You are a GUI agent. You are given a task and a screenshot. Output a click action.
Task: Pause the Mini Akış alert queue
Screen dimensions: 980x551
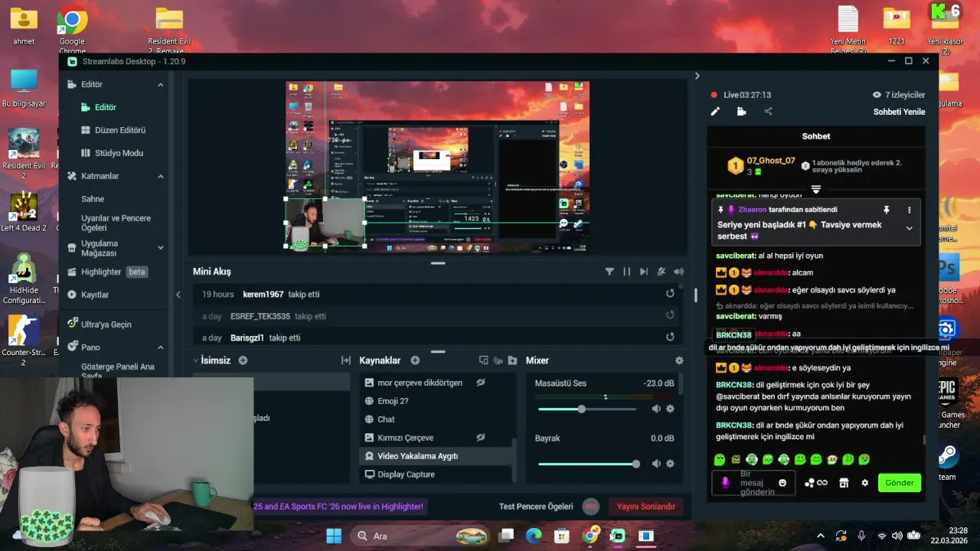click(626, 272)
